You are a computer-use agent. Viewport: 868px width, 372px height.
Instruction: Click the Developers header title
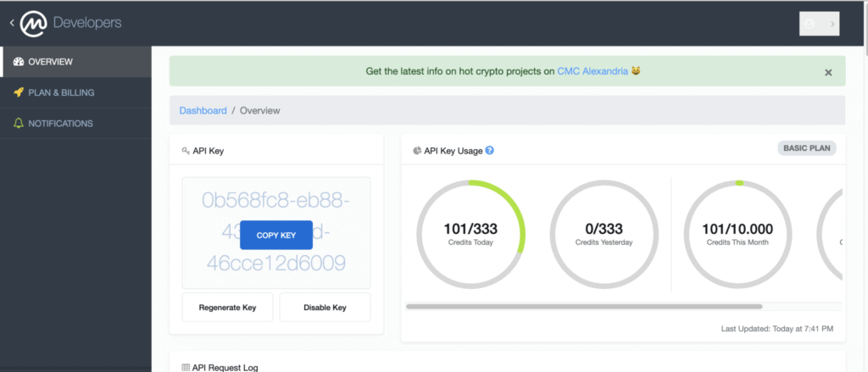tap(87, 23)
